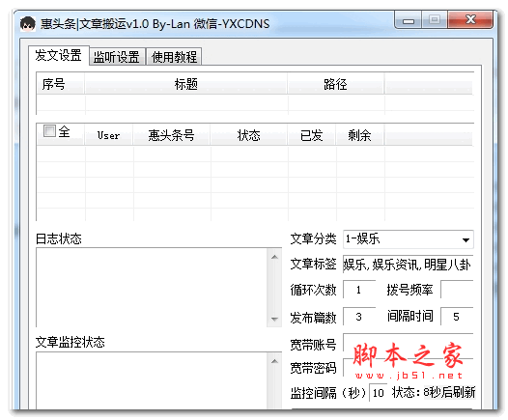Screen dimensions: 508x420
Task: Click the 间隔时间 input field
Action: (x=457, y=317)
